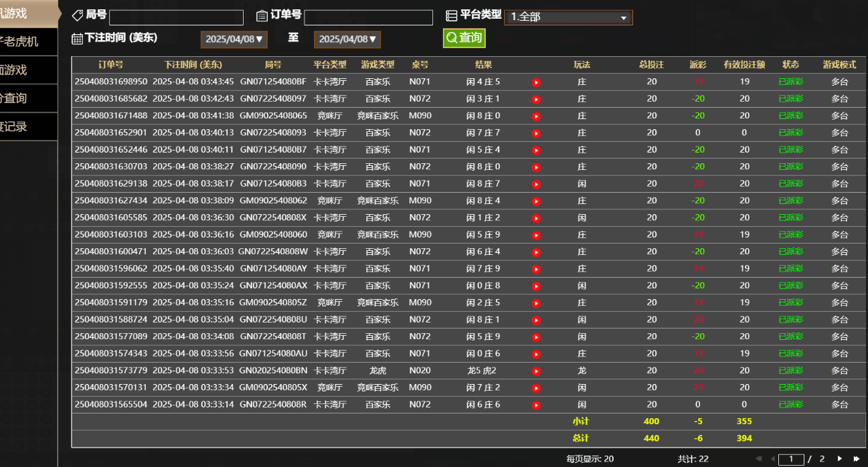Screen dimensions: 868x467
Task: Open the 平台类型 dropdown showing 1.全部
Action: click(x=568, y=17)
